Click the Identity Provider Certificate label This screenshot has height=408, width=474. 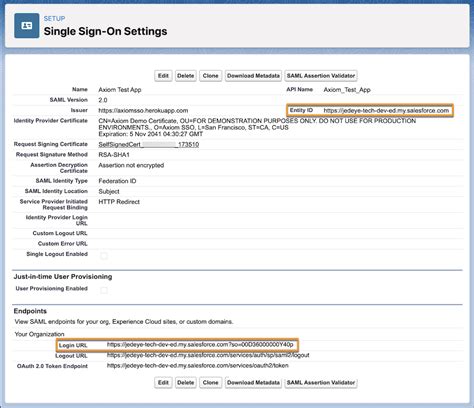coord(50,120)
